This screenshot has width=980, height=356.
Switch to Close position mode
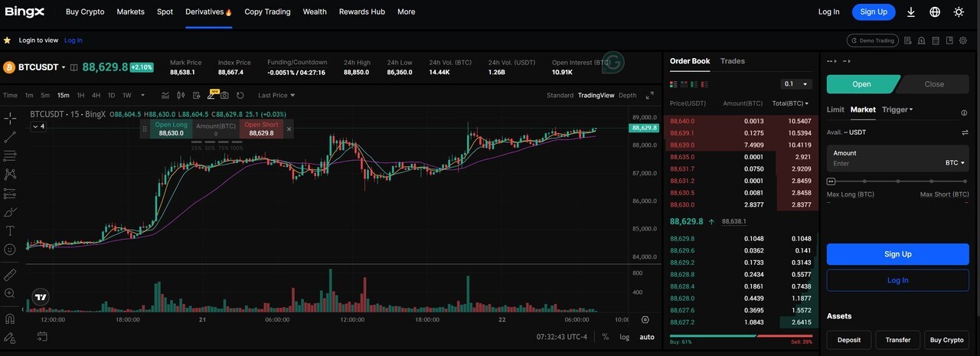pyautogui.click(x=934, y=84)
